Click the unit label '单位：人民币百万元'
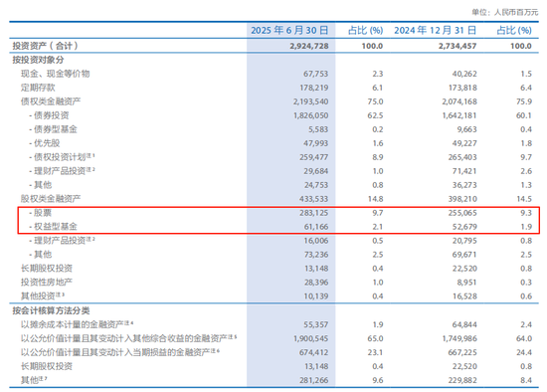Image resolution: width=547 pixels, height=392 pixels. coord(505,12)
